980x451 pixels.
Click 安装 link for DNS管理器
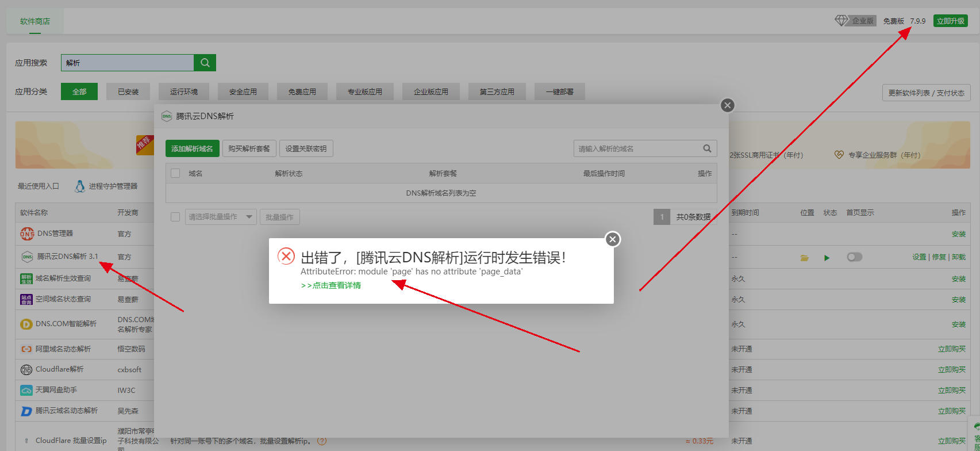959,234
